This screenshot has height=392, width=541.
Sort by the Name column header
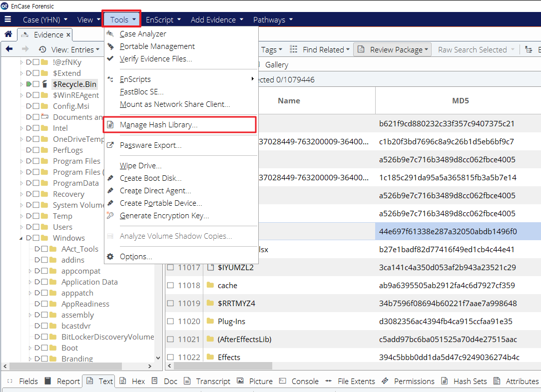click(289, 100)
